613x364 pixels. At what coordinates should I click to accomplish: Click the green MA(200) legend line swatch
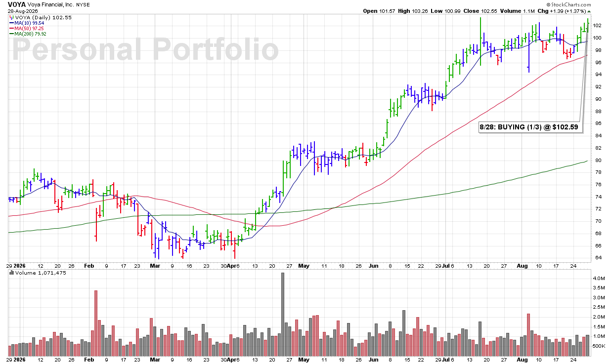[x=11, y=34]
